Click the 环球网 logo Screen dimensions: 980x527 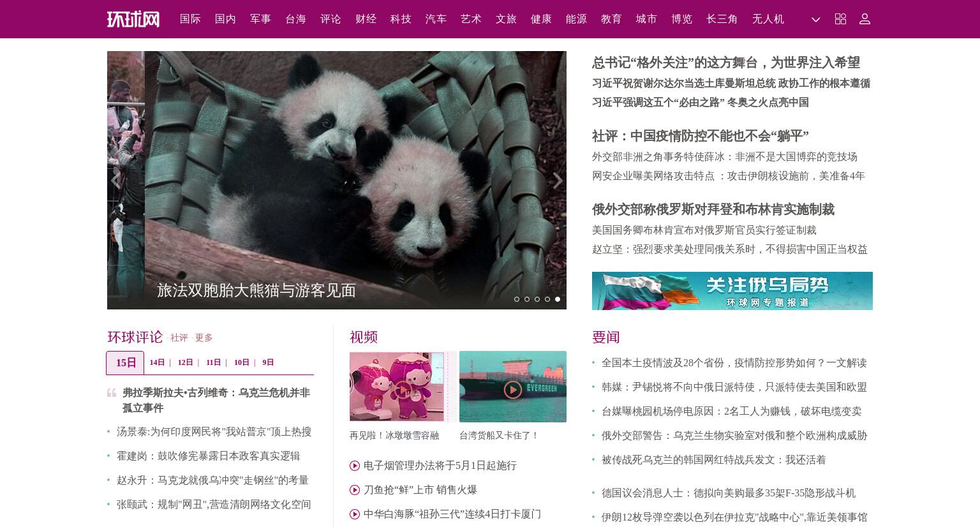click(x=133, y=19)
